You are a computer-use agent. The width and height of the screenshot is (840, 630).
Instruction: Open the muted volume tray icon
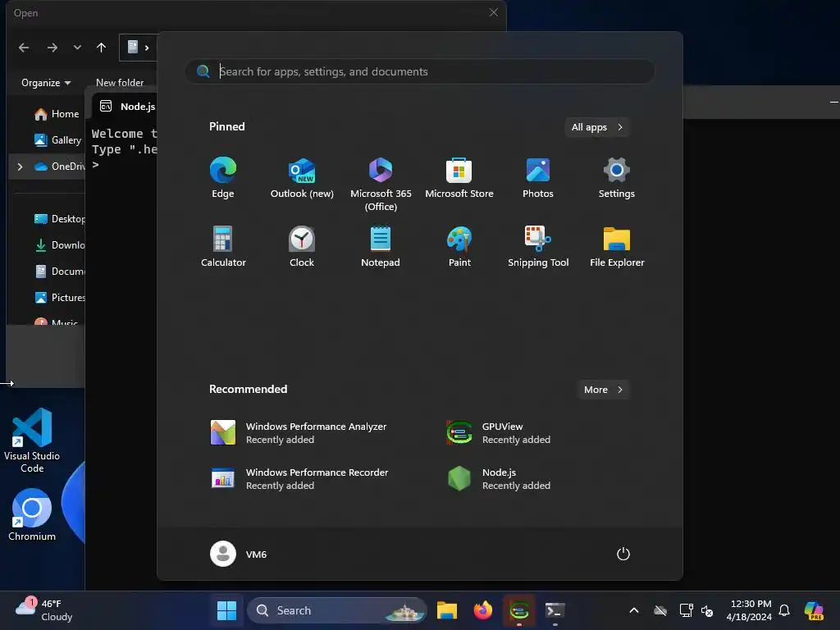[707, 610]
